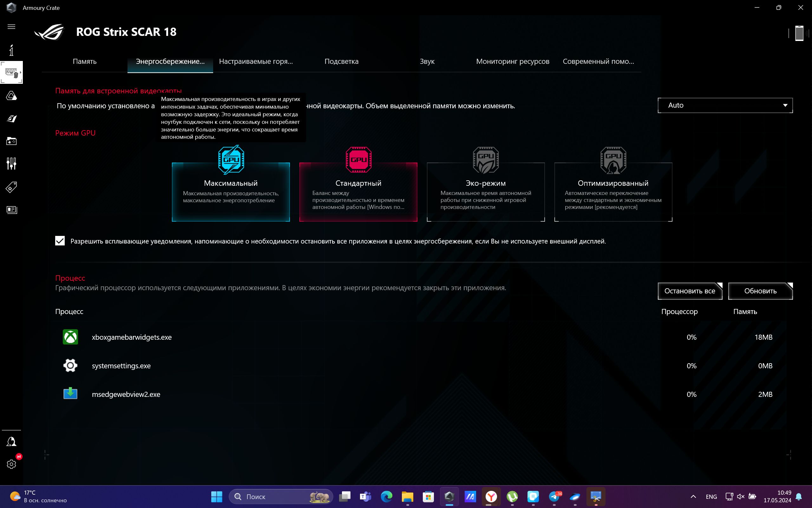Open Task View from the taskbar
Screen dimensions: 812x508
[344, 496]
